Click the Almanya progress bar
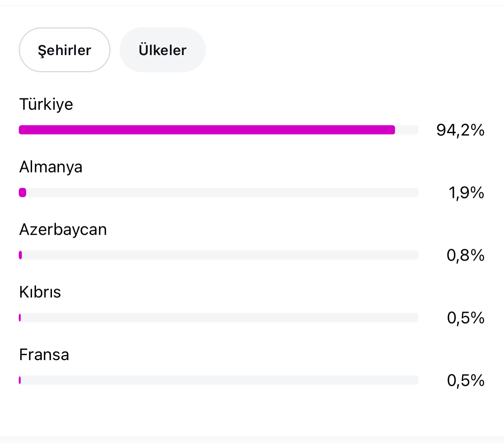Screen dimensions: 504x448 coord(218,193)
